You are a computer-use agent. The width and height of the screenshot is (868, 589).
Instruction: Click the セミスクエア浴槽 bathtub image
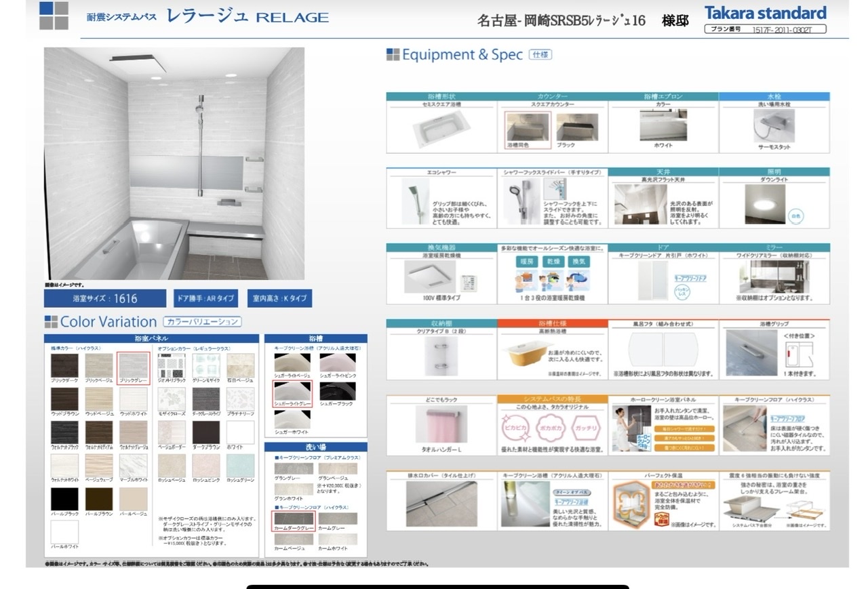[441, 129]
